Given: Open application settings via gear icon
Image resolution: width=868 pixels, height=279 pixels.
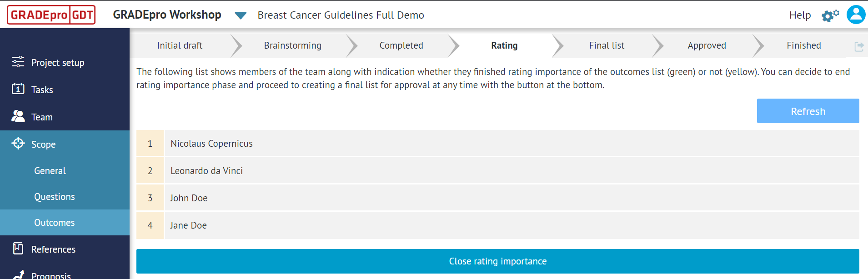Looking at the screenshot, I should coord(829,15).
